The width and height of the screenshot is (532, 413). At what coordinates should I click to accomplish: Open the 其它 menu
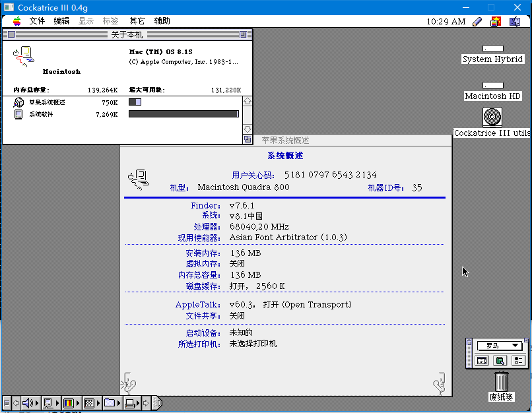(137, 21)
